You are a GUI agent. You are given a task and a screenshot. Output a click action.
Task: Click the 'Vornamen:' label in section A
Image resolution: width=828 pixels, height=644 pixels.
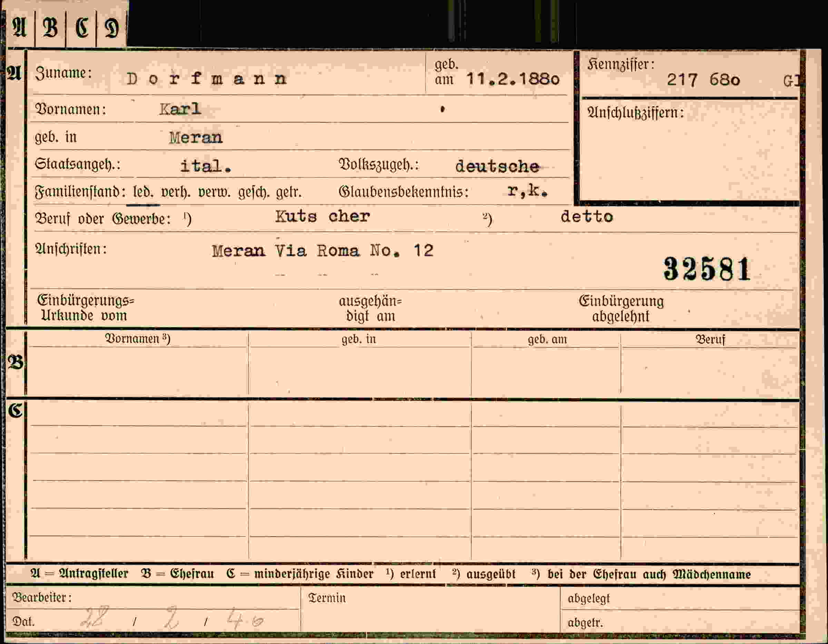click(70, 110)
